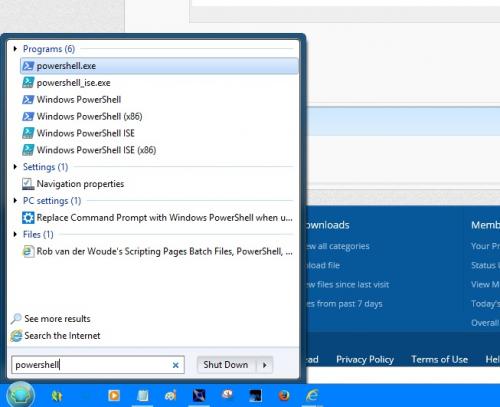This screenshot has width=500, height=407.
Task: Open the Windows PowerShell ISE (x86) entry
Action: (159, 150)
